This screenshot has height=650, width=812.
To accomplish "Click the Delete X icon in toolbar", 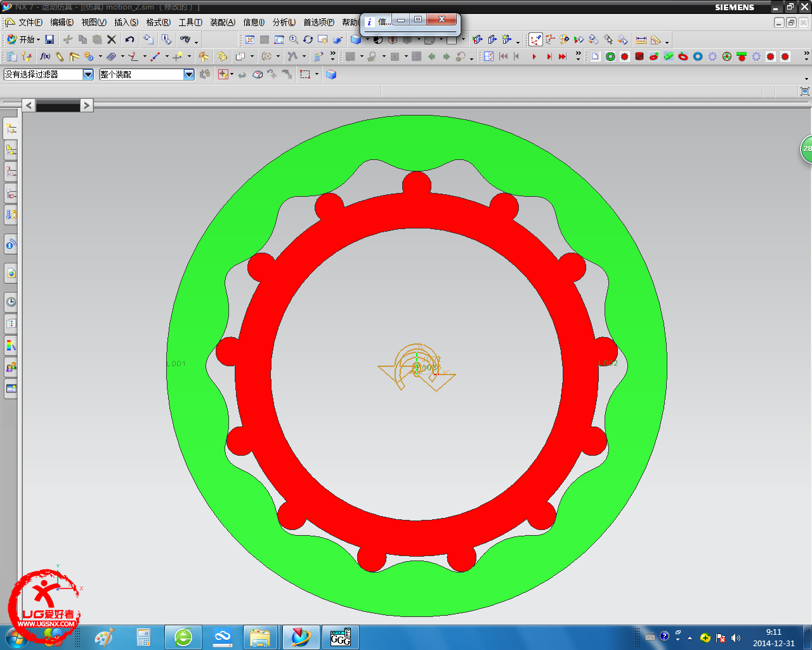I will pyautogui.click(x=112, y=39).
